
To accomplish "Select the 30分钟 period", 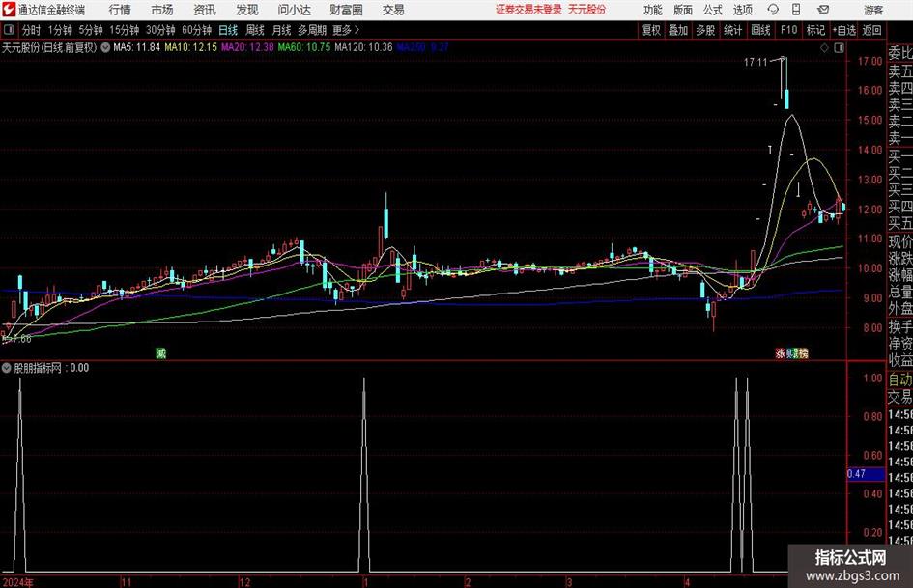I will (x=160, y=30).
